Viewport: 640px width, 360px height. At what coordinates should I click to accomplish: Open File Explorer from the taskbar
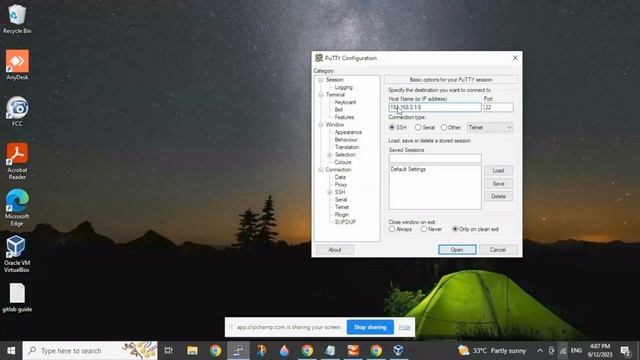pyautogui.click(x=192, y=351)
